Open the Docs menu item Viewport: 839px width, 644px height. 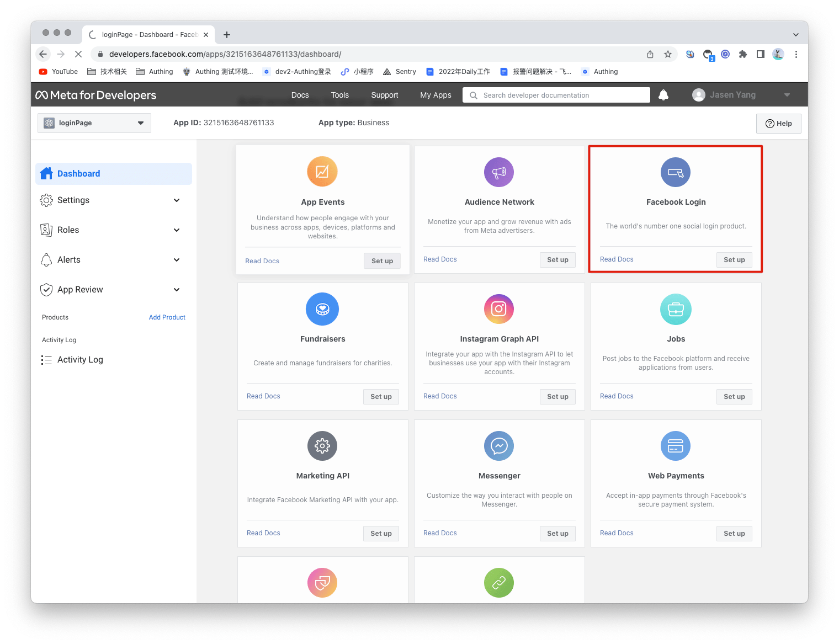tap(300, 95)
